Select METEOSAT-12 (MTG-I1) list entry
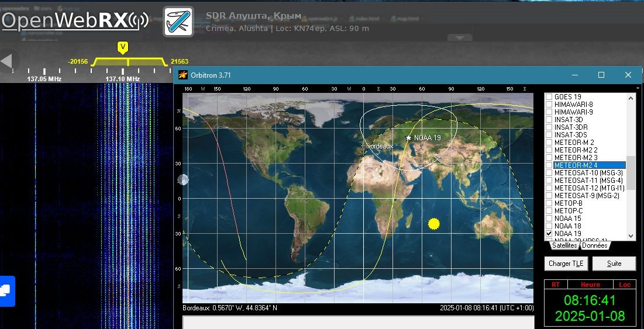This screenshot has width=644, height=329. click(590, 188)
